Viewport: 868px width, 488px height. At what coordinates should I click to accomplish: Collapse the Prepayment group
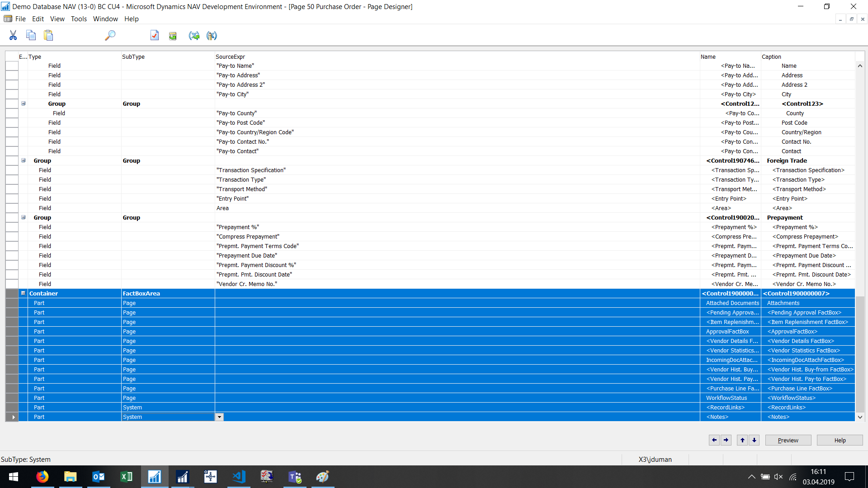tap(24, 217)
